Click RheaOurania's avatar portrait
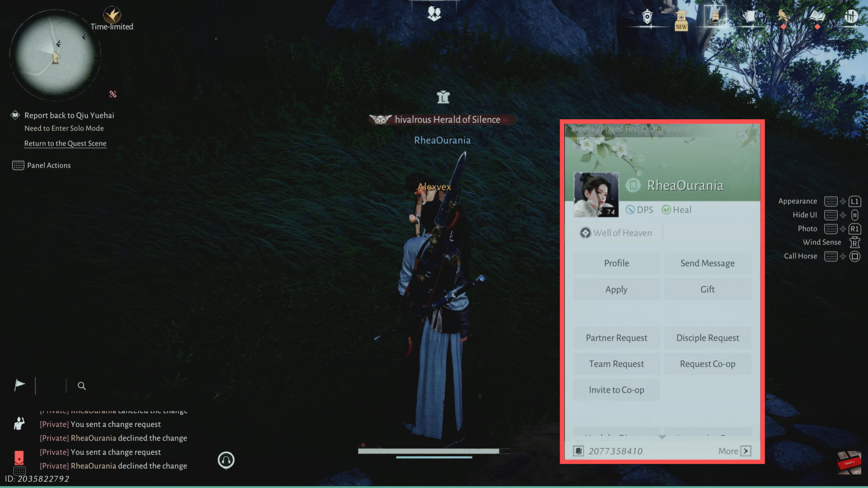The height and width of the screenshot is (488, 868). pos(596,194)
